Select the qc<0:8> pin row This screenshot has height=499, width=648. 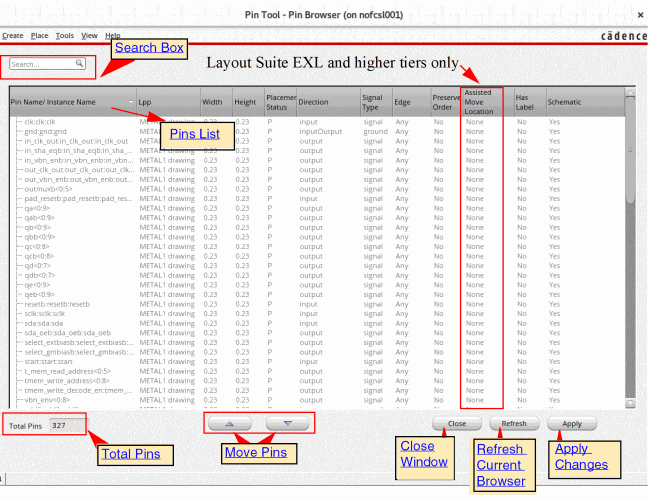click(317, 246)
